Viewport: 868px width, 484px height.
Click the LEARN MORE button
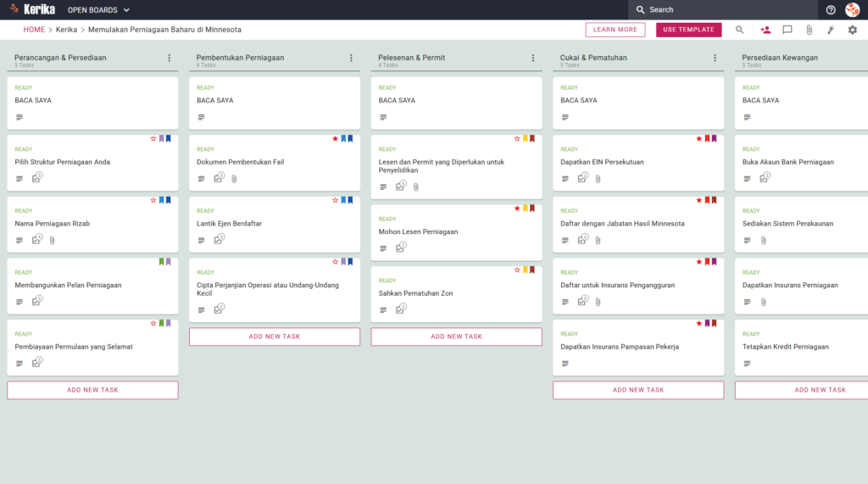pyautogui.click(x=615, y=30)
